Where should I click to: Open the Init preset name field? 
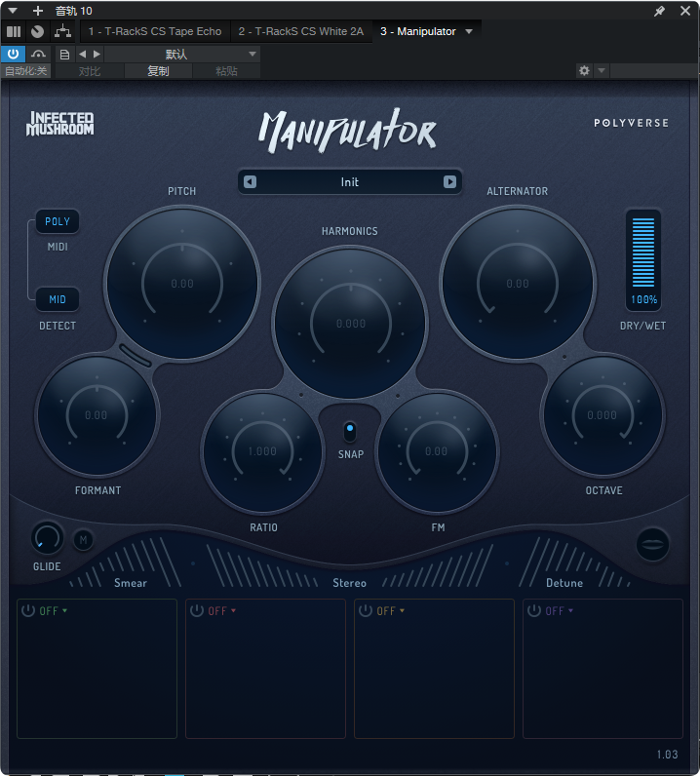pos(349,182)
